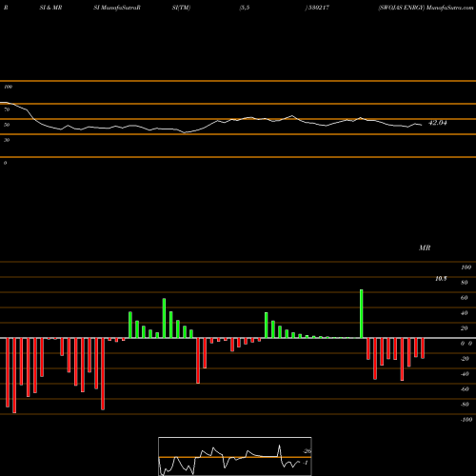Click the -1 label in mini chart
Viewport: 476px width, 476px height.
coord(306,463)
